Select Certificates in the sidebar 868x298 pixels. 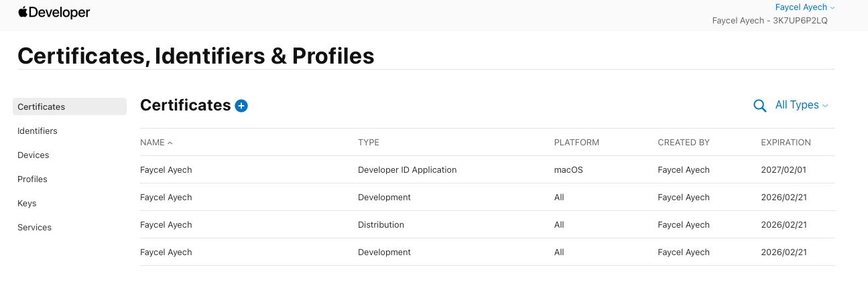point(42,106)
